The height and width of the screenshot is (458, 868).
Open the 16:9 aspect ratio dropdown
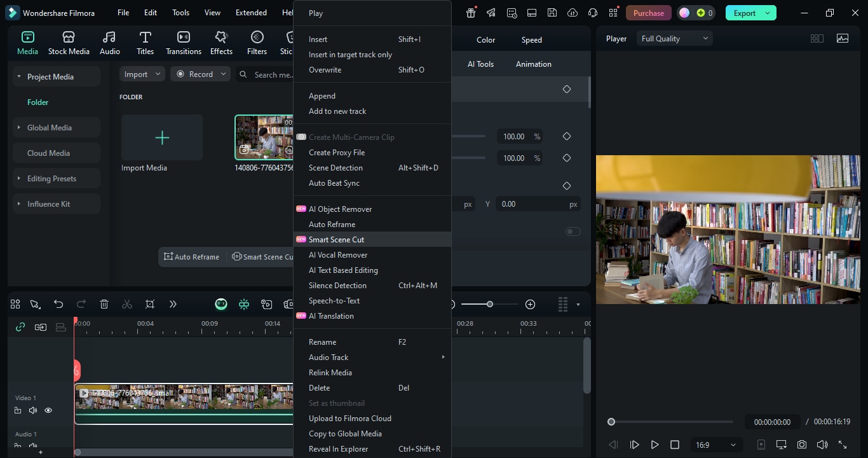715,445
